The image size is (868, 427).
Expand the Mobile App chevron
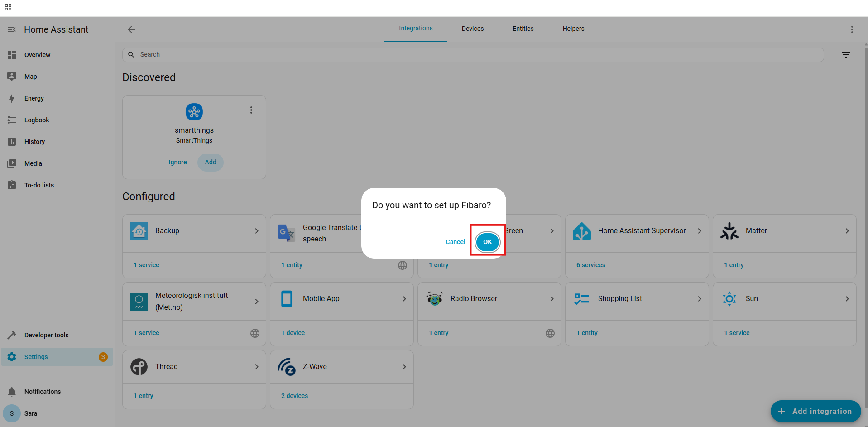pos(404,299)
